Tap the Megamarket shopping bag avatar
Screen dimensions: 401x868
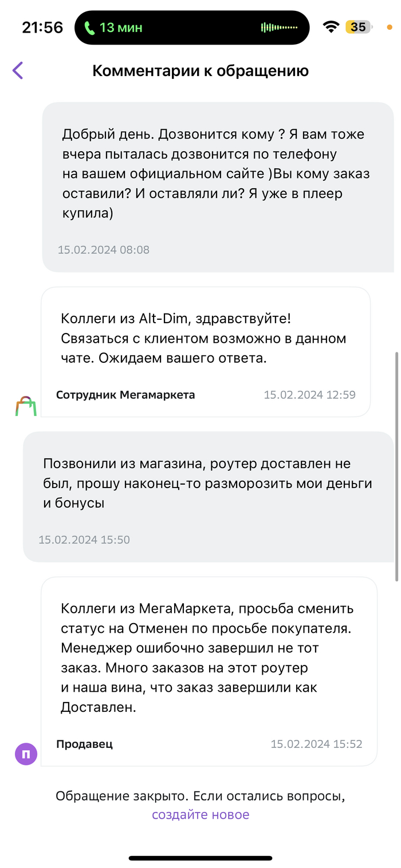pyautogui.click(x=26, y=406)
